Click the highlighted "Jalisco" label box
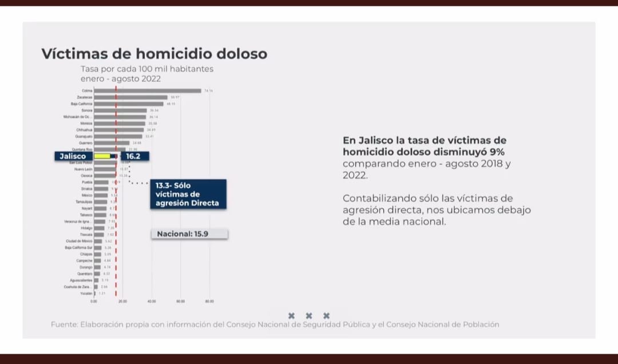 click(73, 156)
